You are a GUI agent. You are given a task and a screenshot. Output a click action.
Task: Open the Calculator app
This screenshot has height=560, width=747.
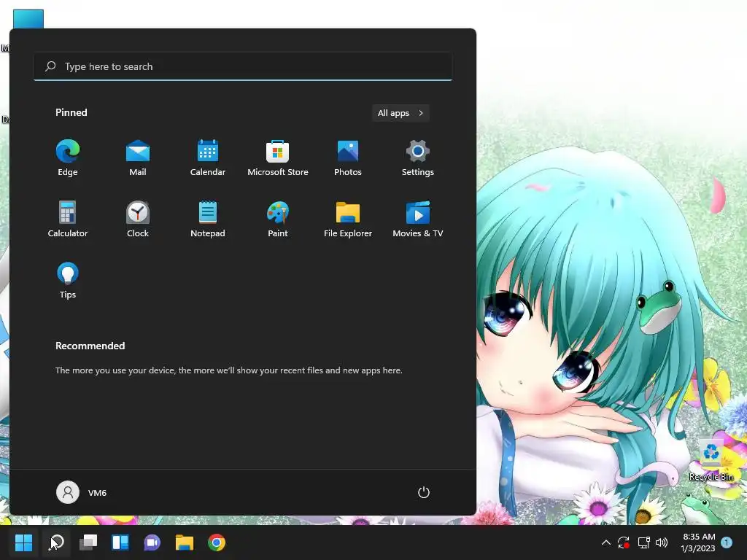coord(68,219)
